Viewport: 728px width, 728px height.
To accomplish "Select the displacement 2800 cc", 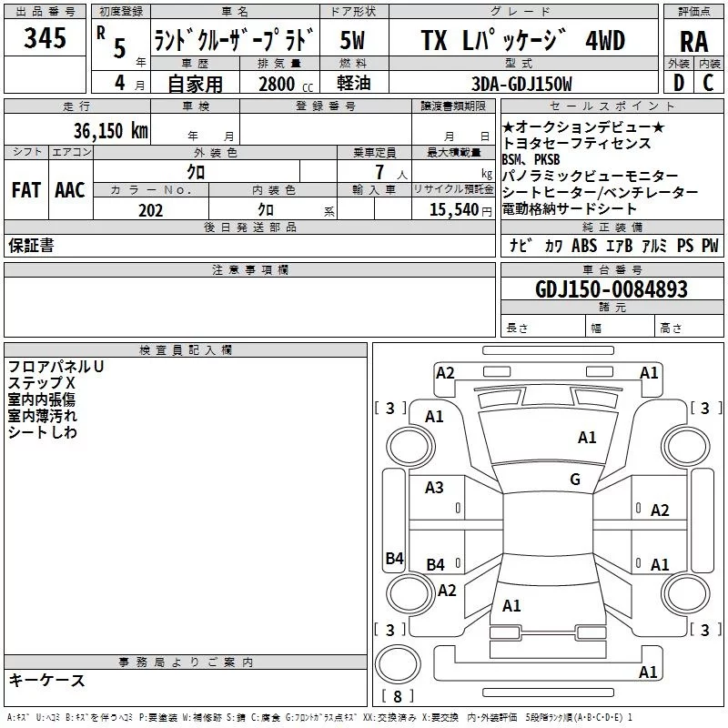I will coord(286,84).
